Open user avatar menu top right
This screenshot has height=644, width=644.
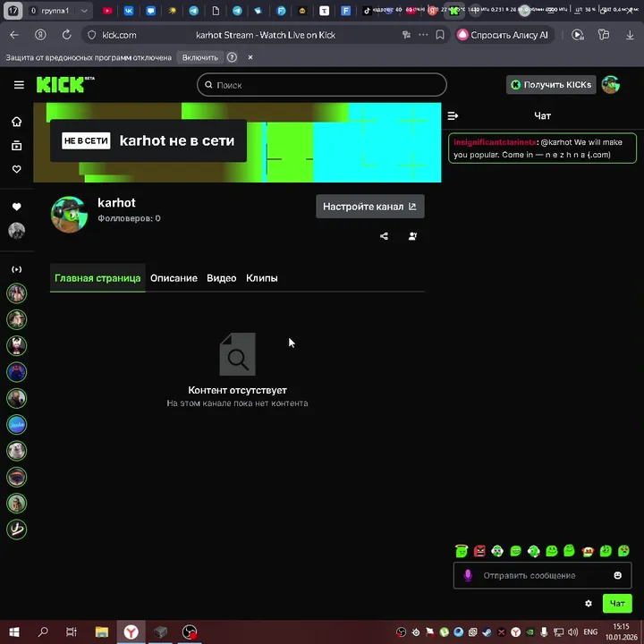click(x=611, y=85)
